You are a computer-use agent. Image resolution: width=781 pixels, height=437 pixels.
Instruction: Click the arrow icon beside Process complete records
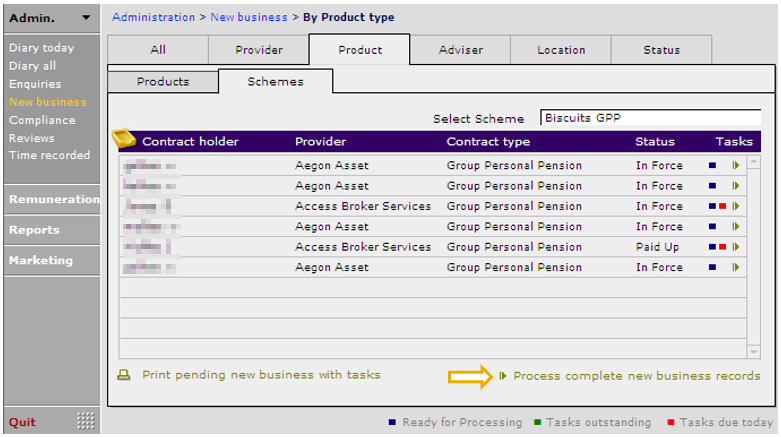click(x=502, y=376)
